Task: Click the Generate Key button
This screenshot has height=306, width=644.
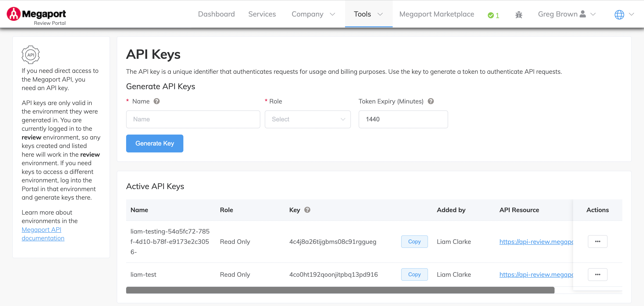Action: point(155,143)
